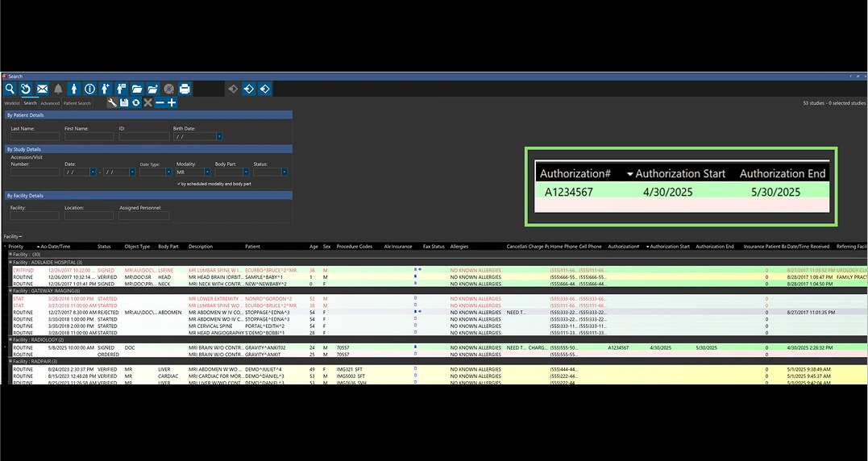
Task: Switch to the Advanced tab
Action: coord(50,103)
